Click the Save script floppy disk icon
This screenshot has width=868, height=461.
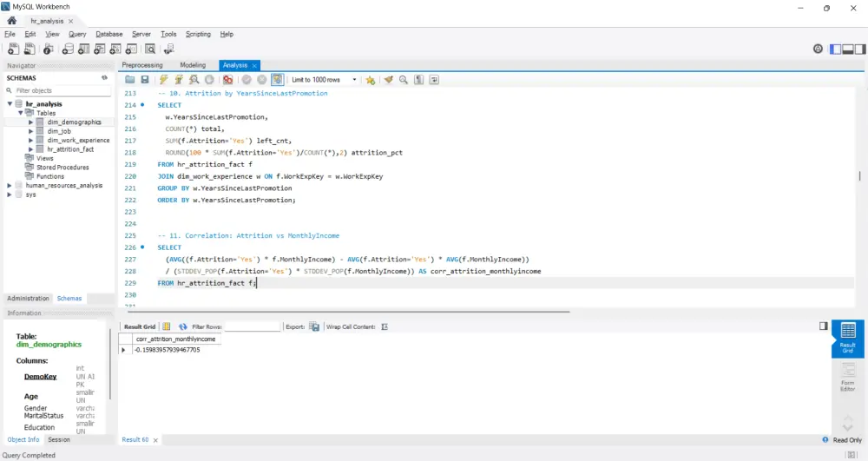click(x=145, y=80)
